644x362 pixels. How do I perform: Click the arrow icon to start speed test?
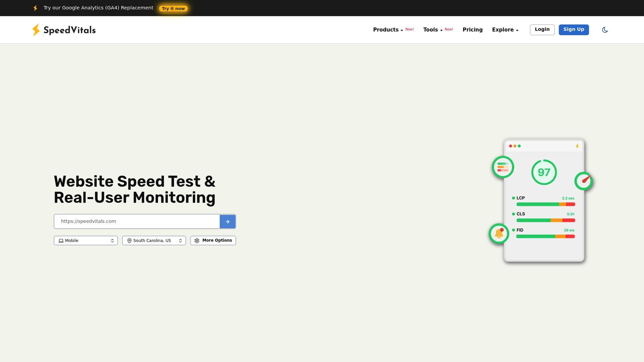[227, 221]
